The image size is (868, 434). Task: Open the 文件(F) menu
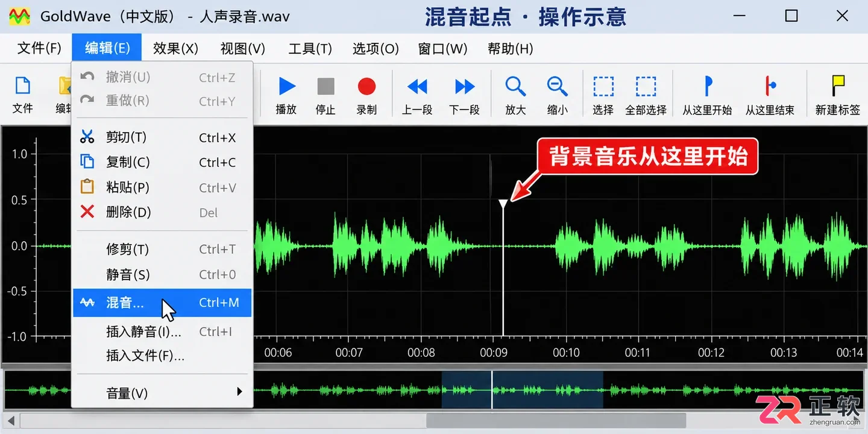[x=39, y=48]
